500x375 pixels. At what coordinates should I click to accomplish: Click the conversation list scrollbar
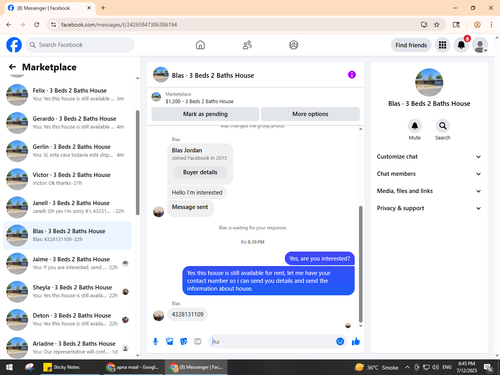(138, 163)
